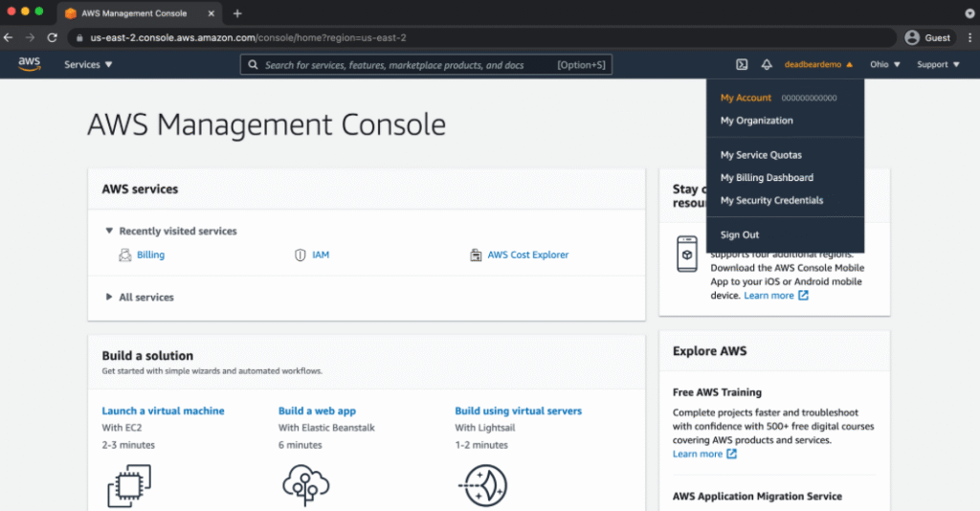Click Launch a virtual machine link
The width and height of the screenshot is (980, 511).
(x=163, y=411)
